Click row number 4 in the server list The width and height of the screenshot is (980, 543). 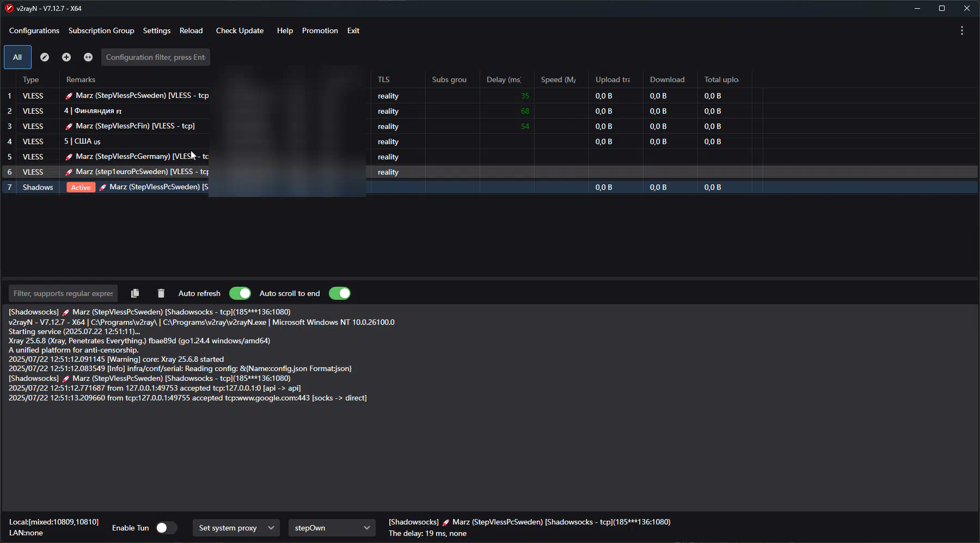(x=9, y=141)
